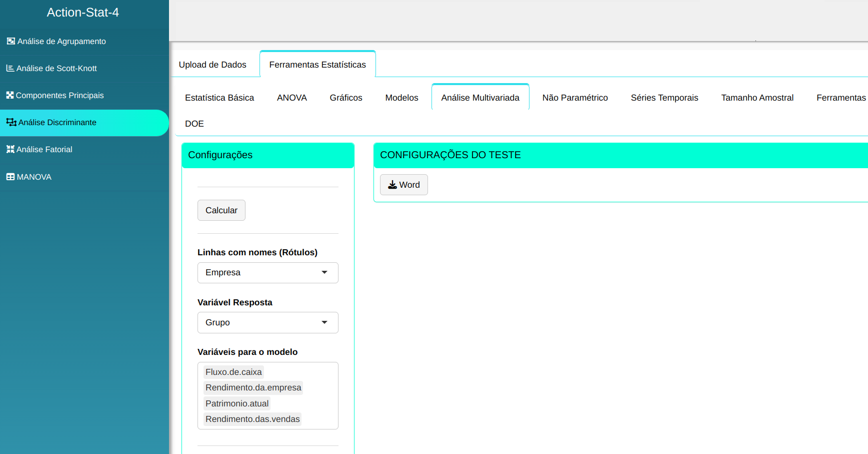Switch to the Upload de Dados tab
Image resolution: width=868 pixels, height=454 pixels.
coord(212,65)
